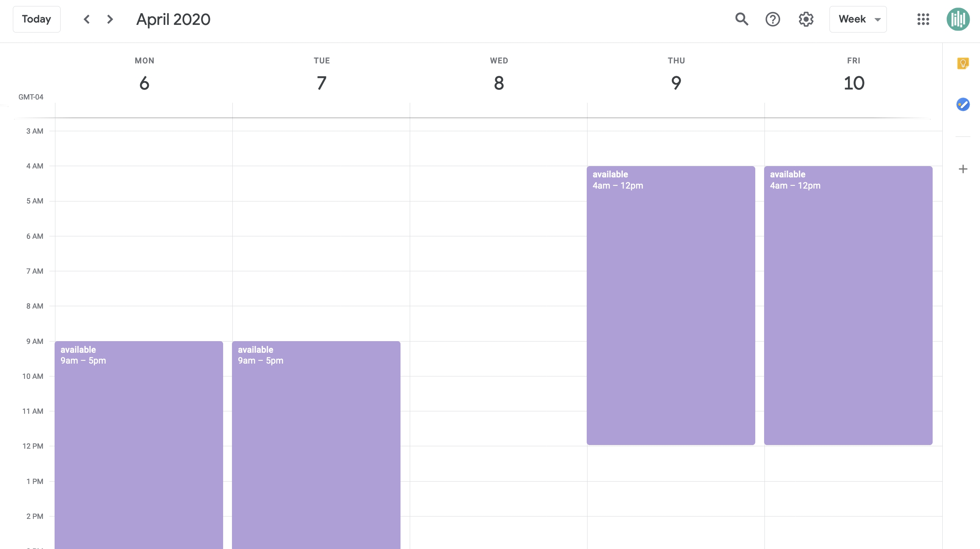980x549 pixels.
Task: Click the Google apps grid icon
Action: tap(923, 19)
